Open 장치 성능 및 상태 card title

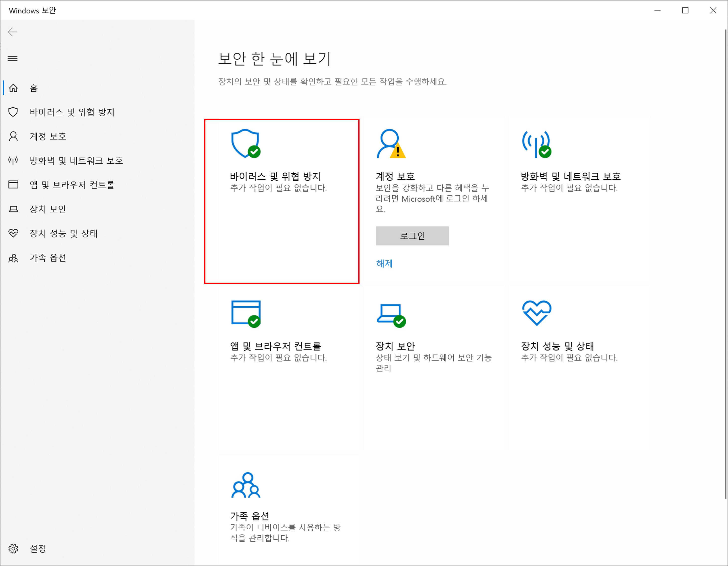(x=557, y=346)
